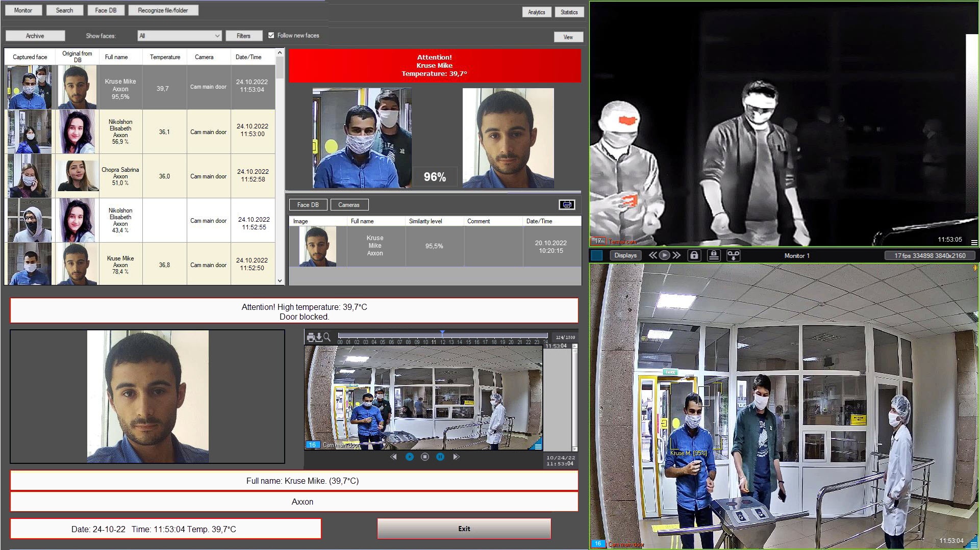Click the camera 17 number badge
Viewport: 980px width, 550px height.
(x=598, y=242)
